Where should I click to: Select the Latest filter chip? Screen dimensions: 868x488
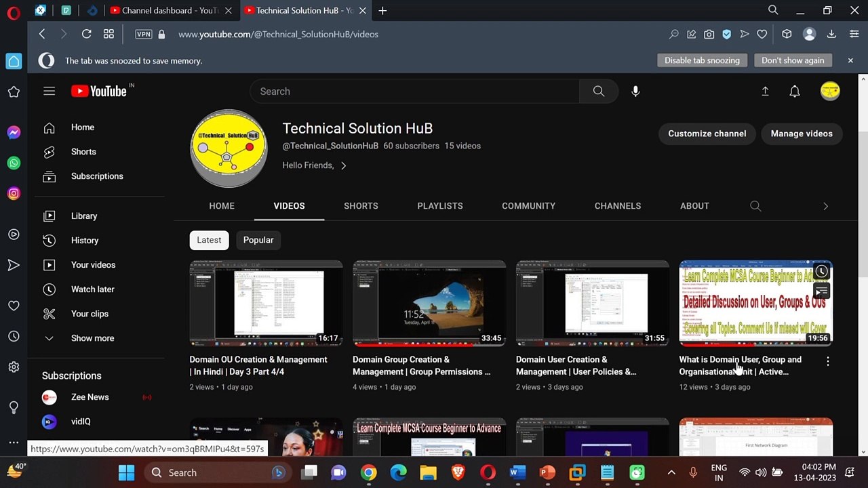tap(209, 240)
